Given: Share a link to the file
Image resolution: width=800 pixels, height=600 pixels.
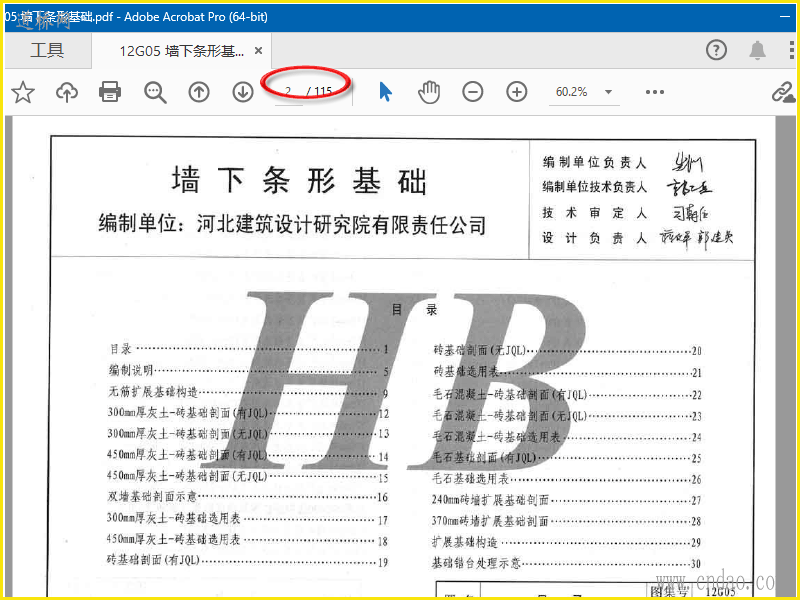Looking at the screenshot, I should [x=783, y=92].
